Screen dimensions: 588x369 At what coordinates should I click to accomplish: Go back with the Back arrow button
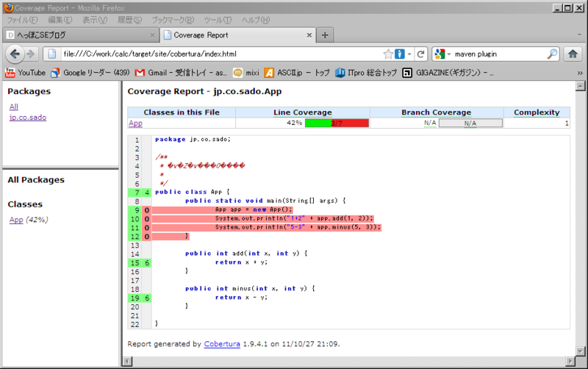pos(15,54)
